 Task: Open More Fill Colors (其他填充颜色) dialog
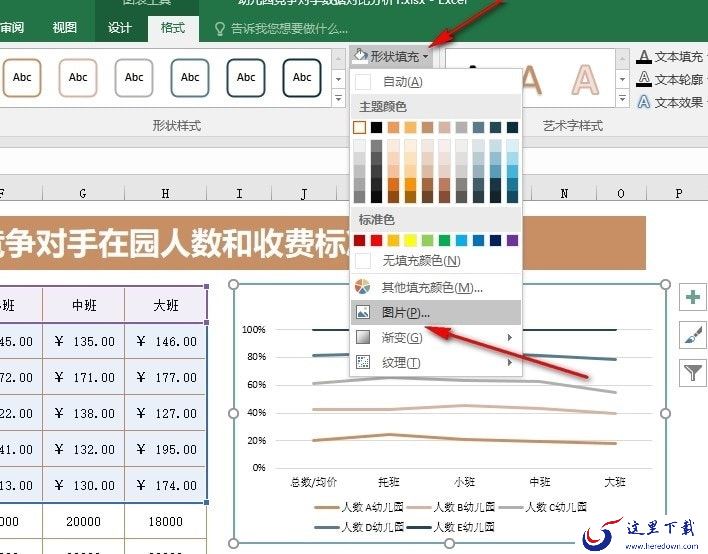[436, 287]
